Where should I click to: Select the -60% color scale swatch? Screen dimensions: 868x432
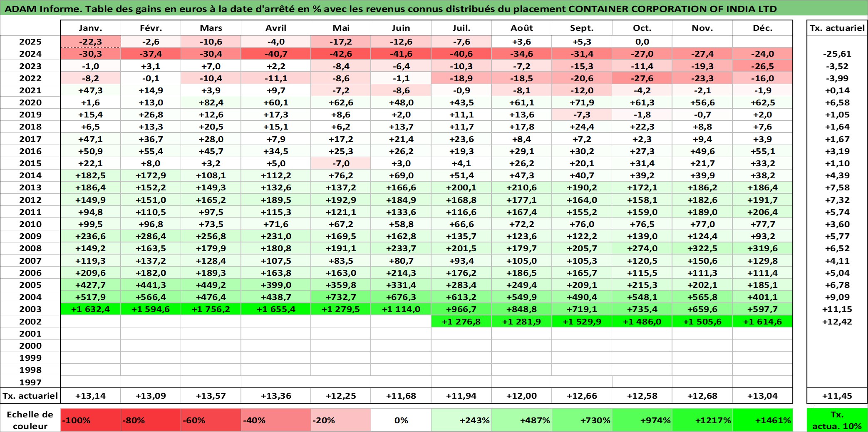(x=211, y=420)
